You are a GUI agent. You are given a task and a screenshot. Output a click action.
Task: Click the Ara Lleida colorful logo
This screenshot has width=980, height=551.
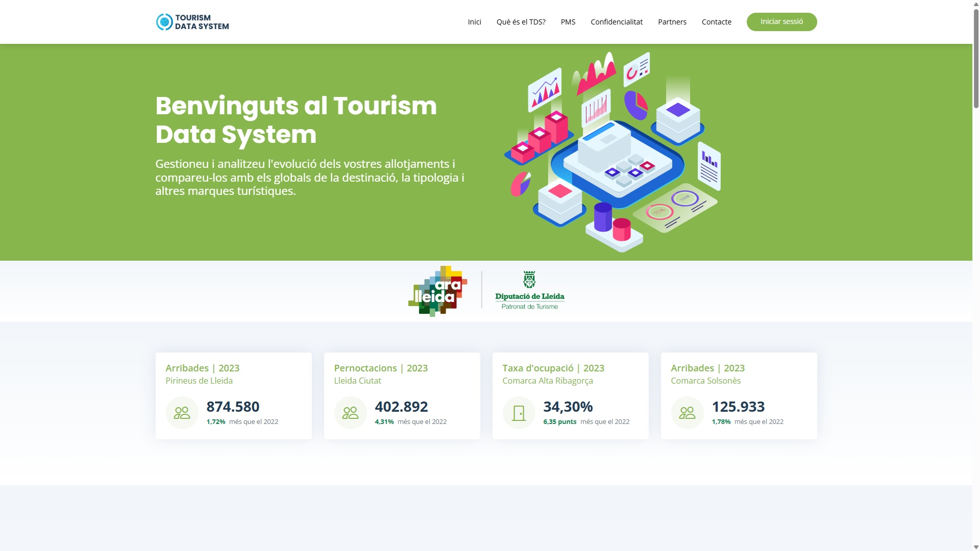[x=438, y=291]
